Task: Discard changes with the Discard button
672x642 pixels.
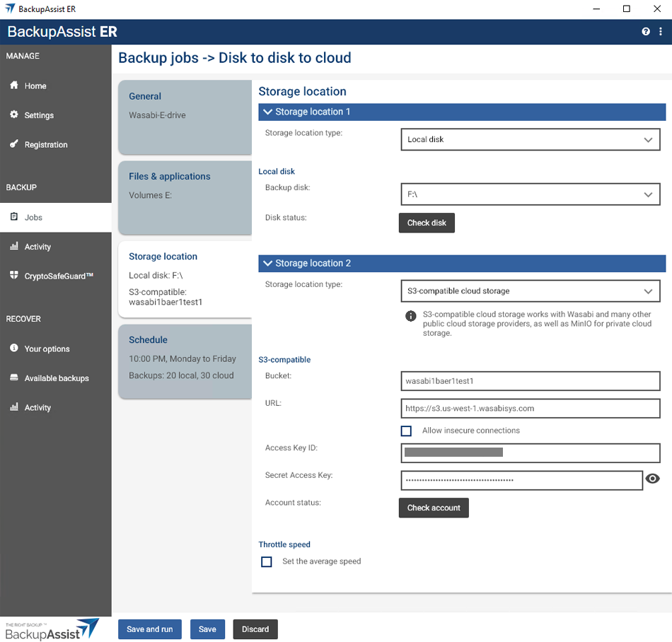Action: tap(255, 629)
